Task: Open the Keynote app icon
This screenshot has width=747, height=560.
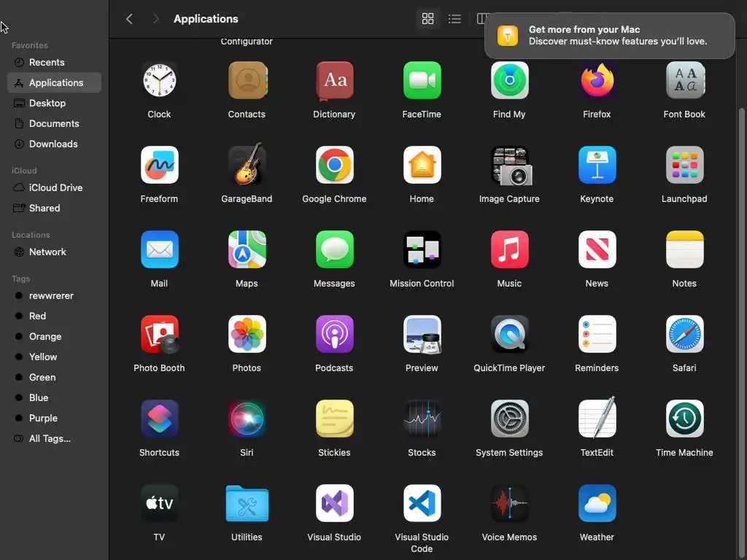Action: coord(597,165)
